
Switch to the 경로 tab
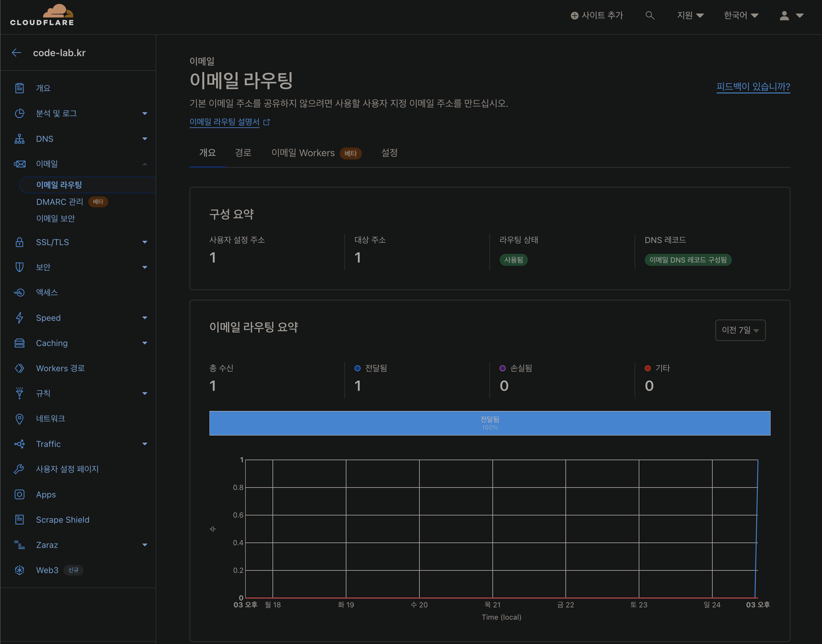click(243, 153)
